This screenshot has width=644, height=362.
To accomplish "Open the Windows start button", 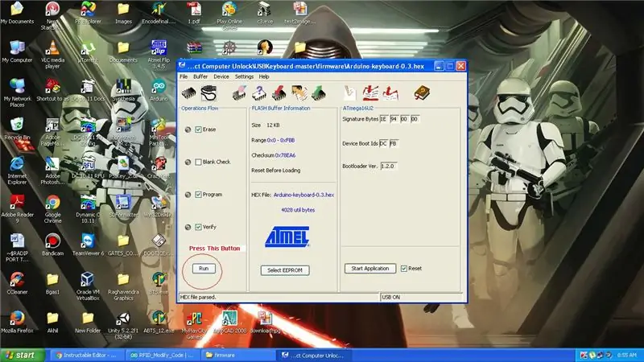I will tap(22, 355).
